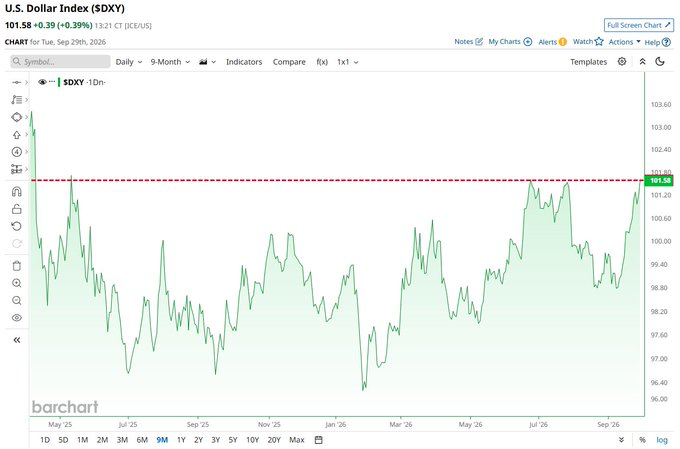Click the undo arrow icon
The image size is (680, 449).
click(x=16, y=226)
